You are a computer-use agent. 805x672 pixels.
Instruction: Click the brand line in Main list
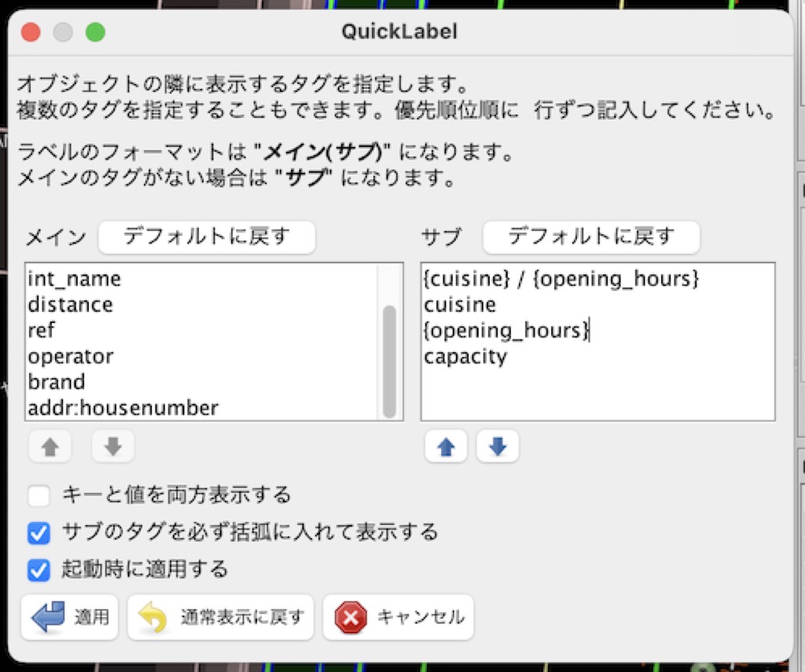[x=57, y=382]
